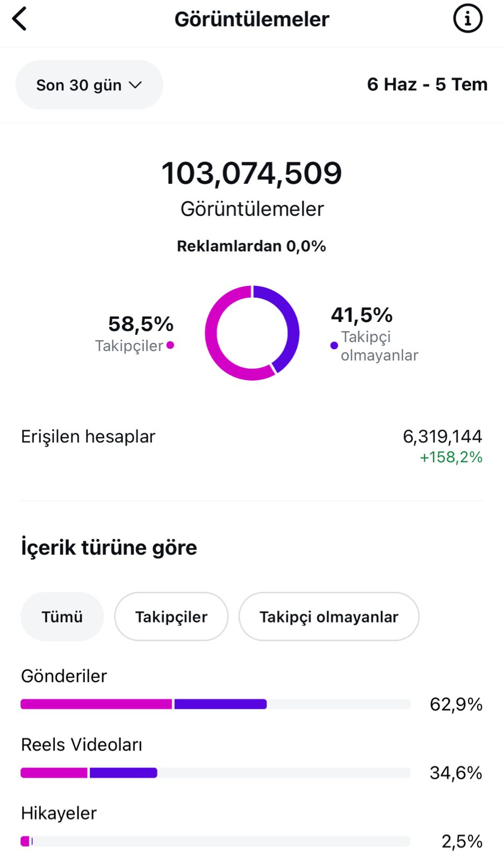Tap the back arrow icon
This screenshot has width=504, height=860.
(20, 19)
